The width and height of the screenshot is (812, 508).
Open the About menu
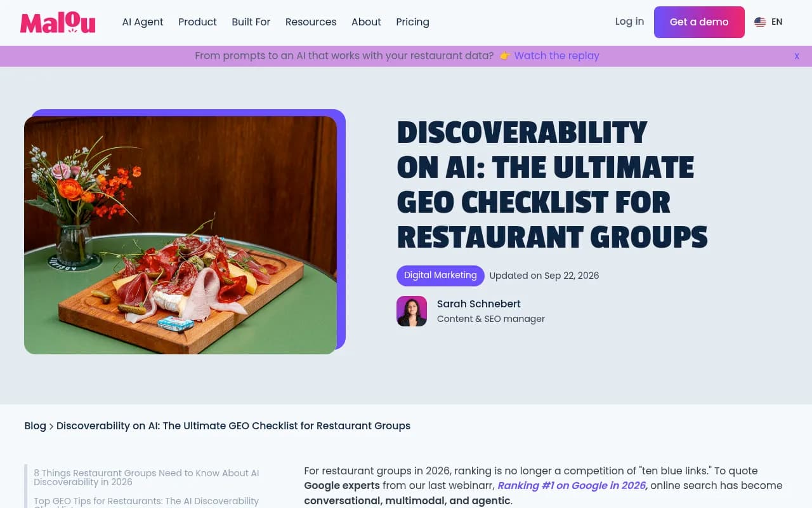366,22
